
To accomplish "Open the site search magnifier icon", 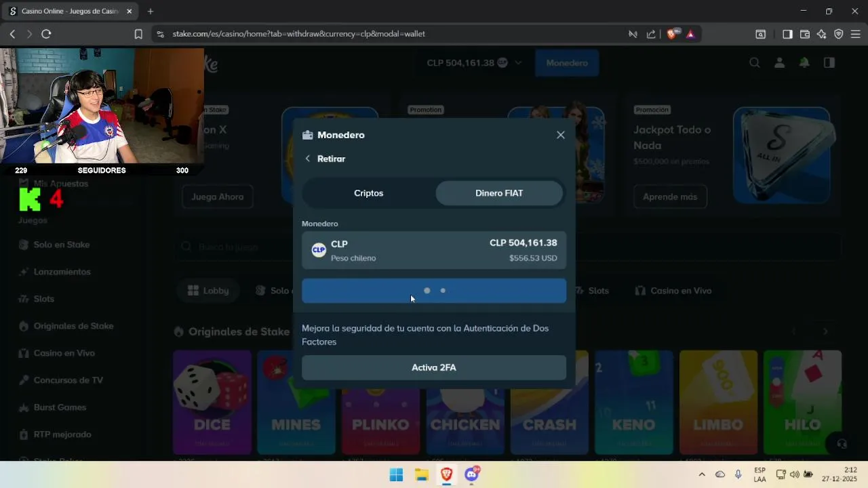I will [755, 62].
